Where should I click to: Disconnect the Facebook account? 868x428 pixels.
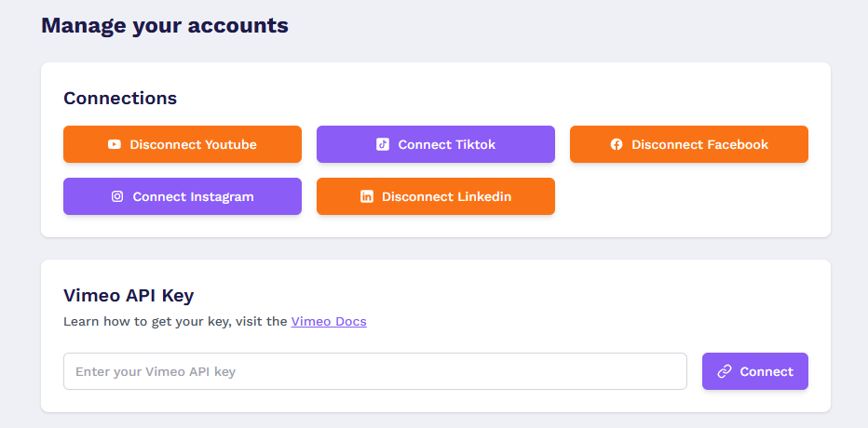pos(689,144)
